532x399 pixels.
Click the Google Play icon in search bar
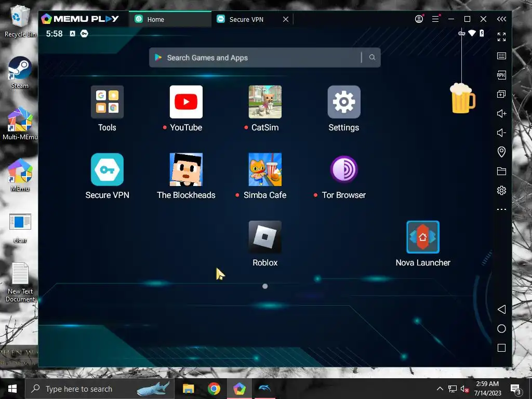click(158, 57)
